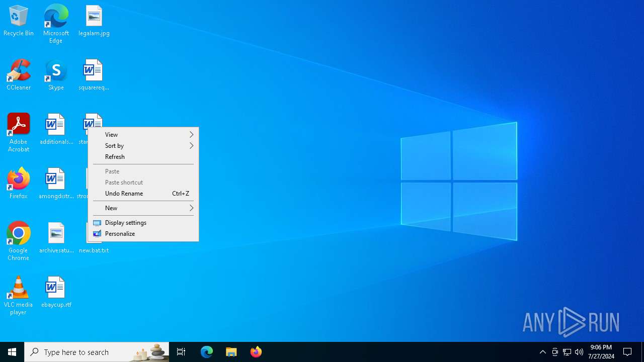The image size is (644, 362).
Task: Select the amongdistr Word document icon
Action: point(56,184)
